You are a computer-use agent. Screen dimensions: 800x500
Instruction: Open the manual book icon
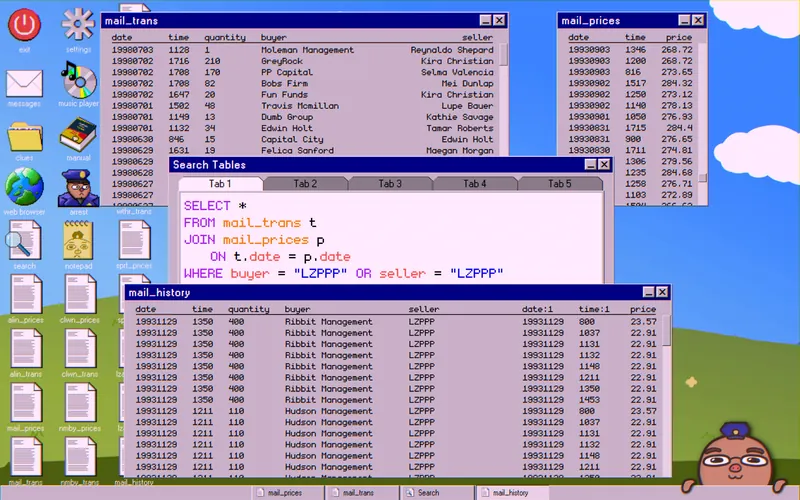(78, 134)
